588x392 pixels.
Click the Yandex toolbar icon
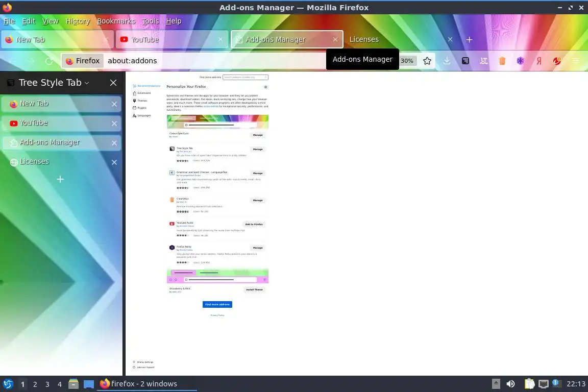tap(539, 61)
